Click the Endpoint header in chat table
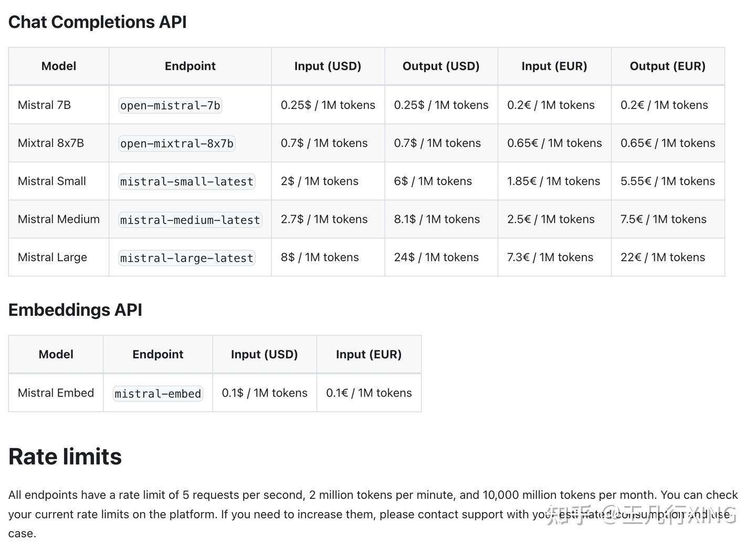Image resolution: width=756 pixels, height=545 pixels. [x=190, y=66]
